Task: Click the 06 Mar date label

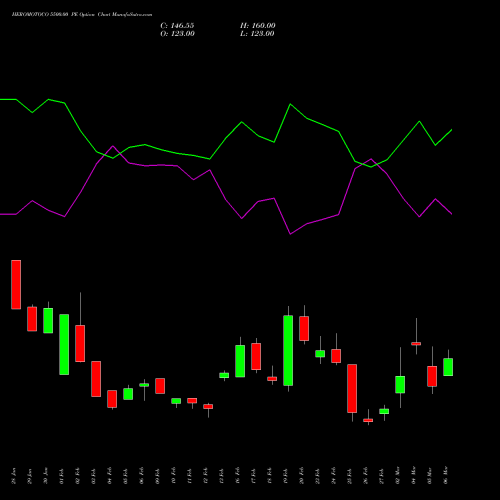Action: pyautogui.click(x=446, y=476)
